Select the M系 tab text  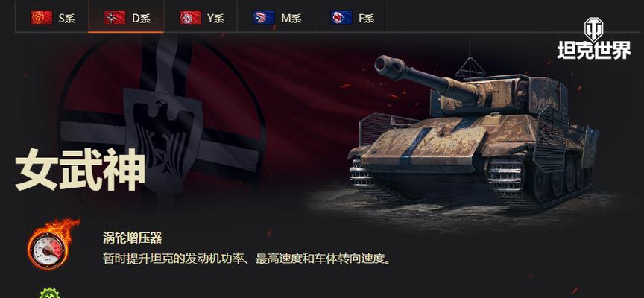(x=291, y=19)
